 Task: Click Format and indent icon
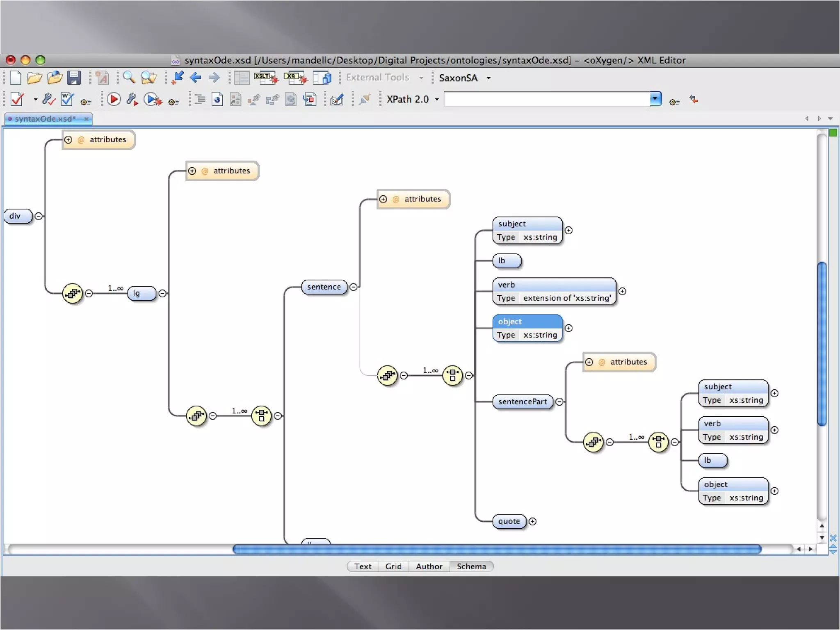pos(200,99)
